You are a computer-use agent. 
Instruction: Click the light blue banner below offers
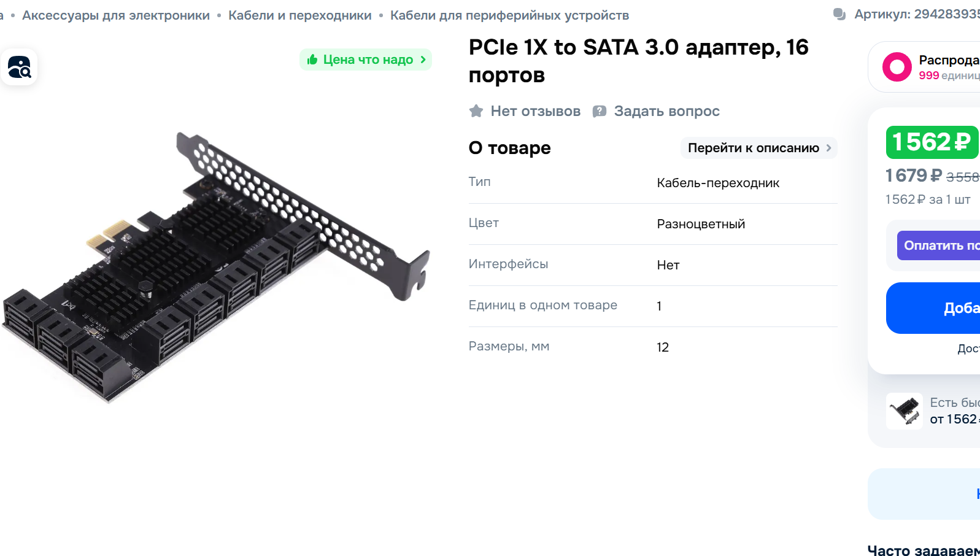tap(924, 494)
